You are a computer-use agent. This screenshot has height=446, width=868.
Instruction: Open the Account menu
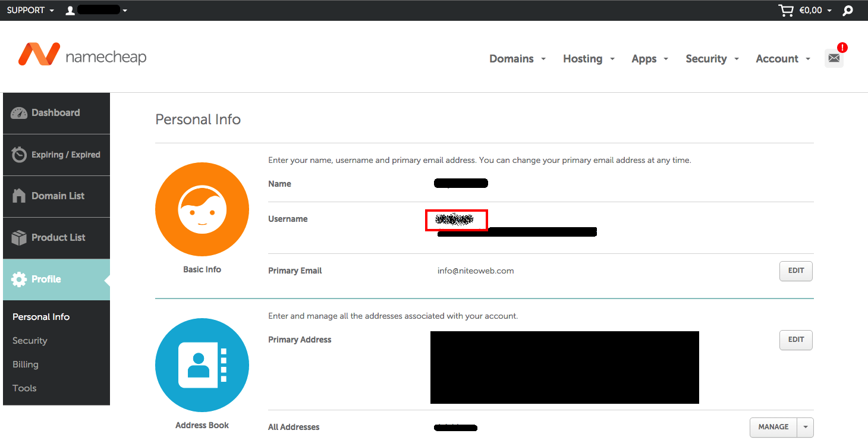coord(783,58)
